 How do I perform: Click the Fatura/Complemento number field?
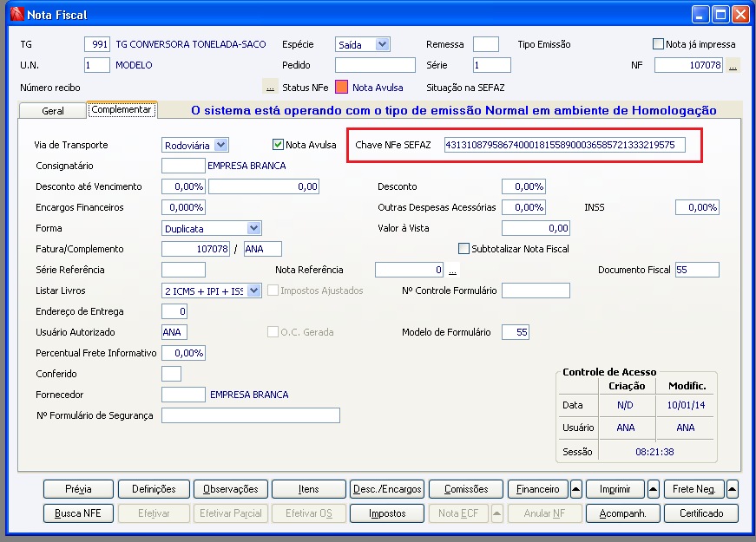coord(196,249)
